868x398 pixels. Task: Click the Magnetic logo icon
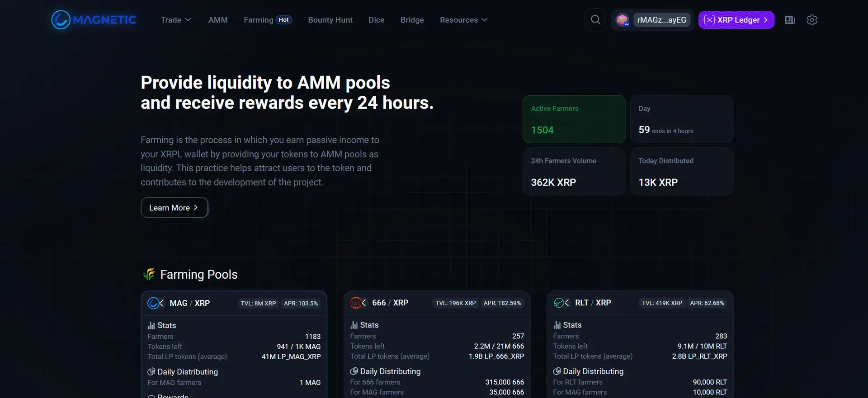61,20
